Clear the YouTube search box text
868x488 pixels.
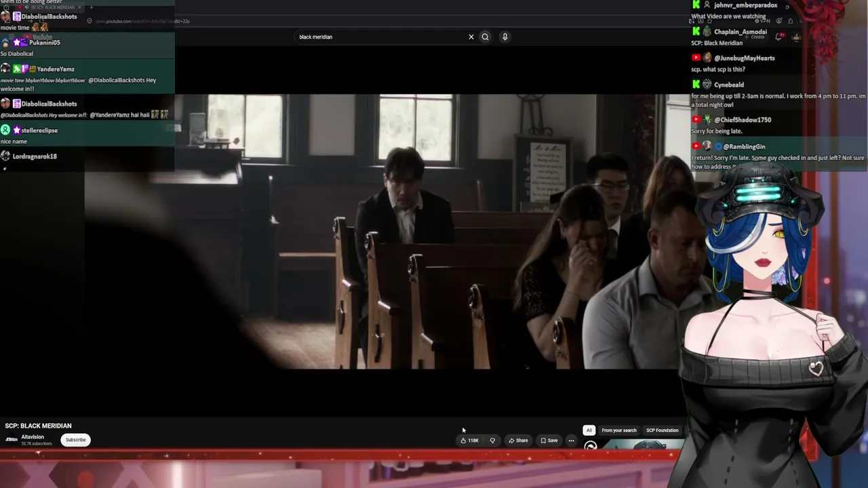[x=471, y=37]
